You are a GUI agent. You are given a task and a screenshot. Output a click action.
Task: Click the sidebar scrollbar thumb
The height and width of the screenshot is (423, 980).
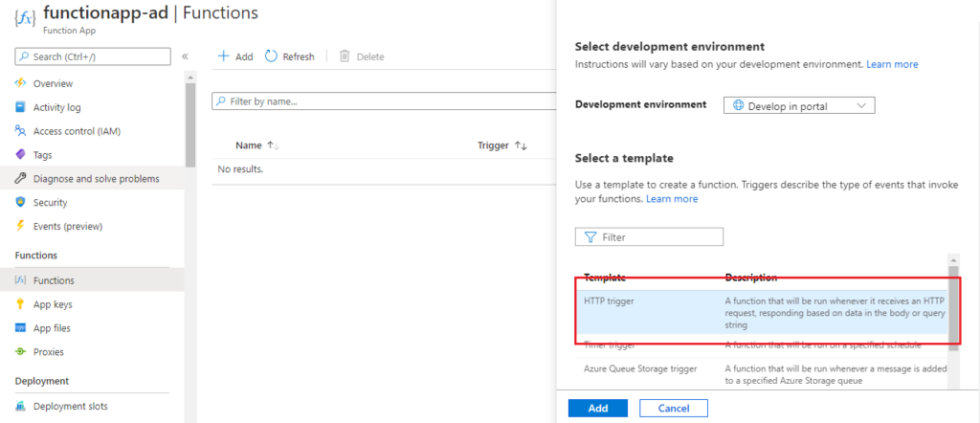tap(190, 124)
